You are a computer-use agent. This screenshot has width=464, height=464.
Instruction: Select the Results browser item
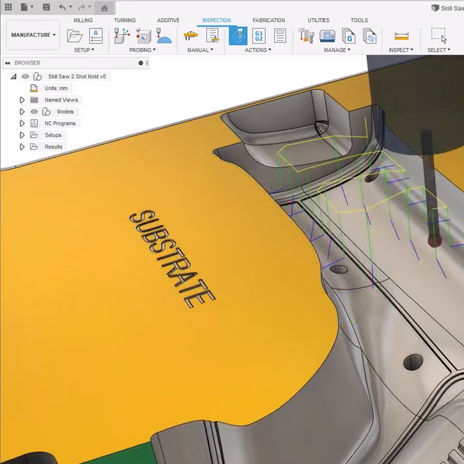click(x=53, y=147)
